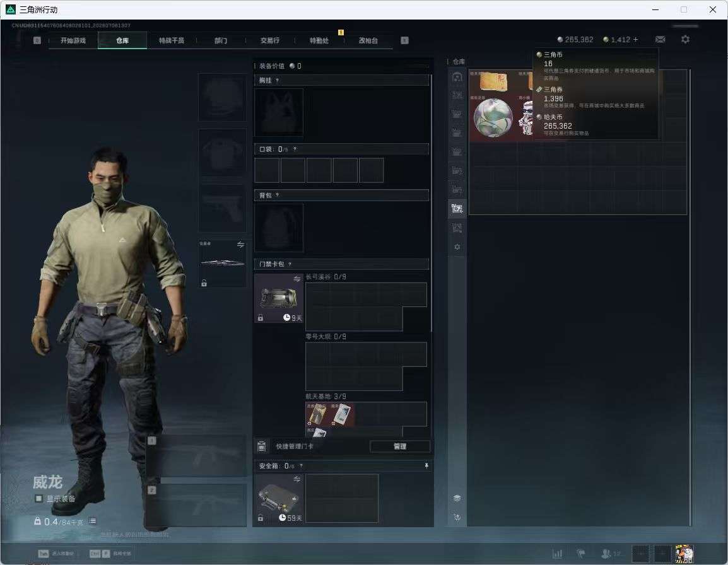This screenshot has height=565, width=728.
Task: Click the statistics bar chart icon
Action: click(x=557, y=554)
